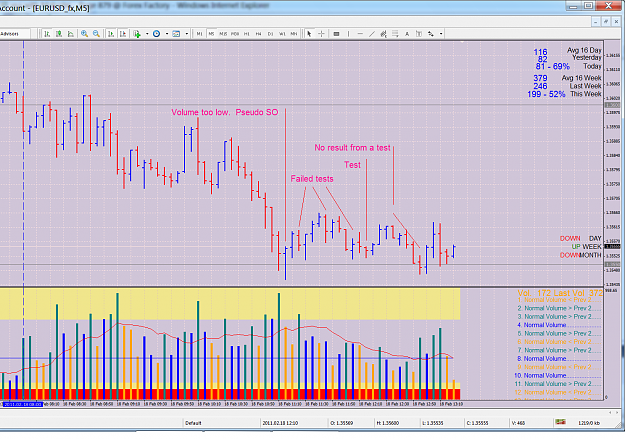Restore the inner chart window
Screen dimensions: 625x439
point(606,22)
